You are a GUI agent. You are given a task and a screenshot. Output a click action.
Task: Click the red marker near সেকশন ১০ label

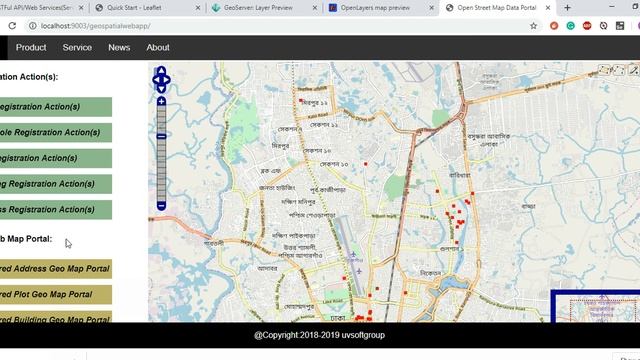coord(366,164)
